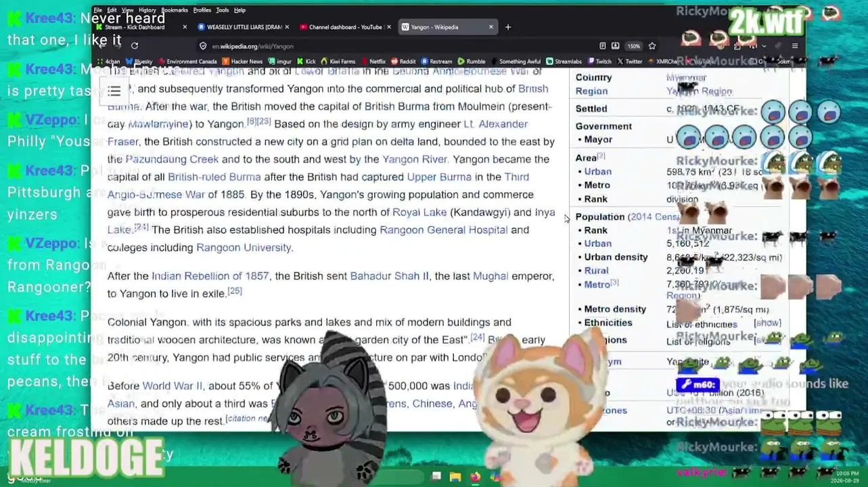Open the Region link in the infobox
This screenshot has height=487, width=868.
(x=591, y=91)
